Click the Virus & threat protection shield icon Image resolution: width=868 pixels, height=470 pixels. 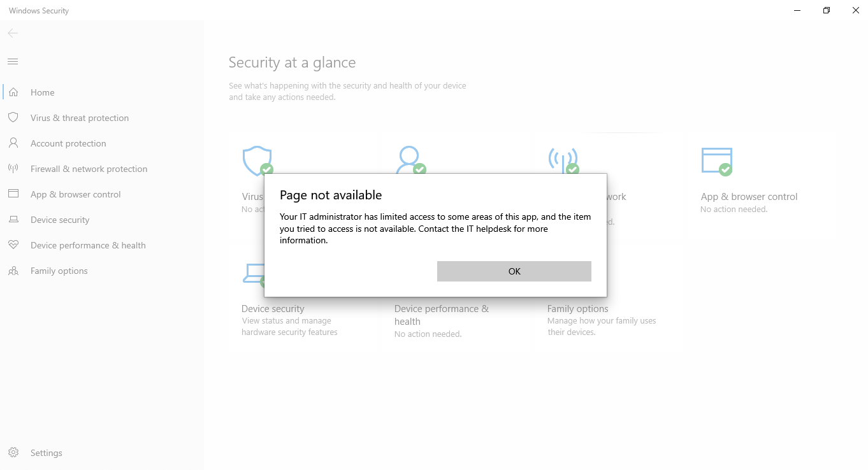[13, 118]
